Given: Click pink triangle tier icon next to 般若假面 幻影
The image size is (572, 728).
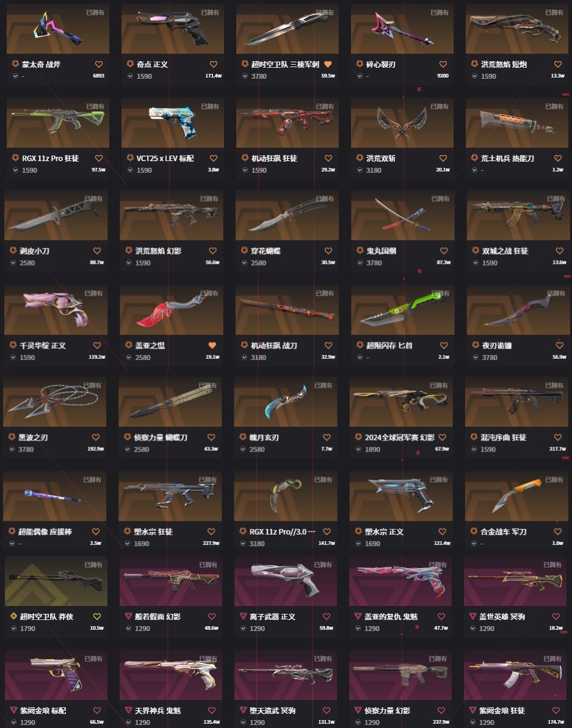Looking at the screenshot, I should [x=129, y=616].
